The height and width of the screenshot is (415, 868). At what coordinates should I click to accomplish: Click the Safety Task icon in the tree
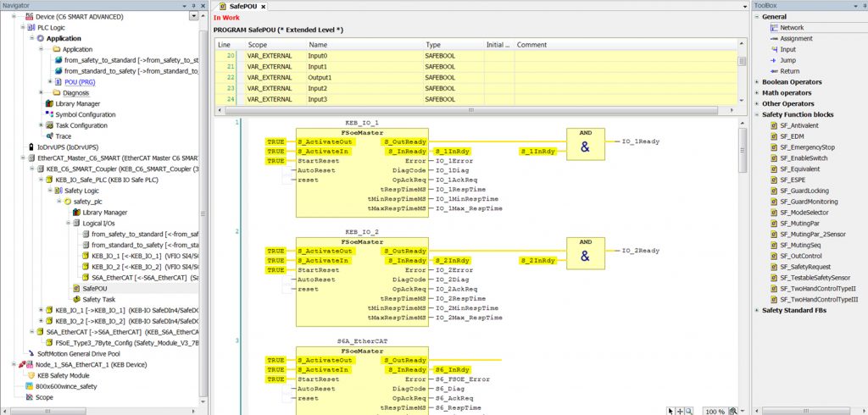(x=75, y=299)
